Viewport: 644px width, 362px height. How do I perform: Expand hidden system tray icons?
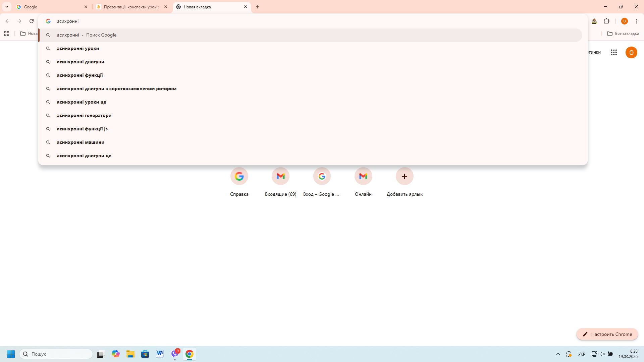pyautogui.click(x=558, y=354)
